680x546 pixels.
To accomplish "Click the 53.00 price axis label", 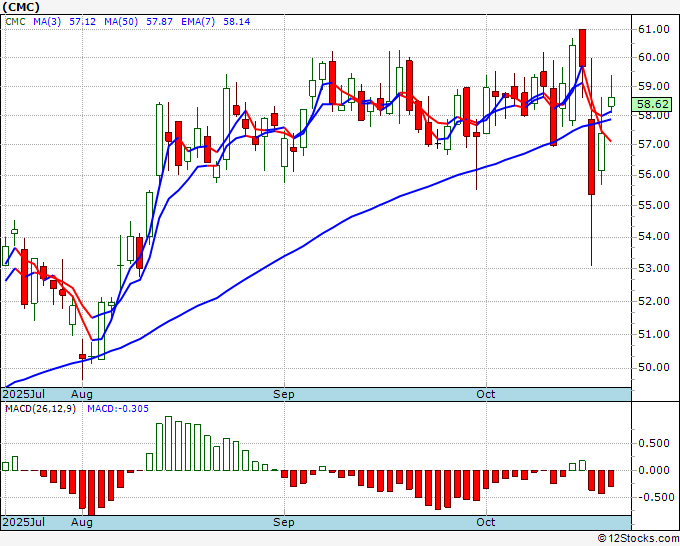I will pyautogui.click(x=654, y=268).
